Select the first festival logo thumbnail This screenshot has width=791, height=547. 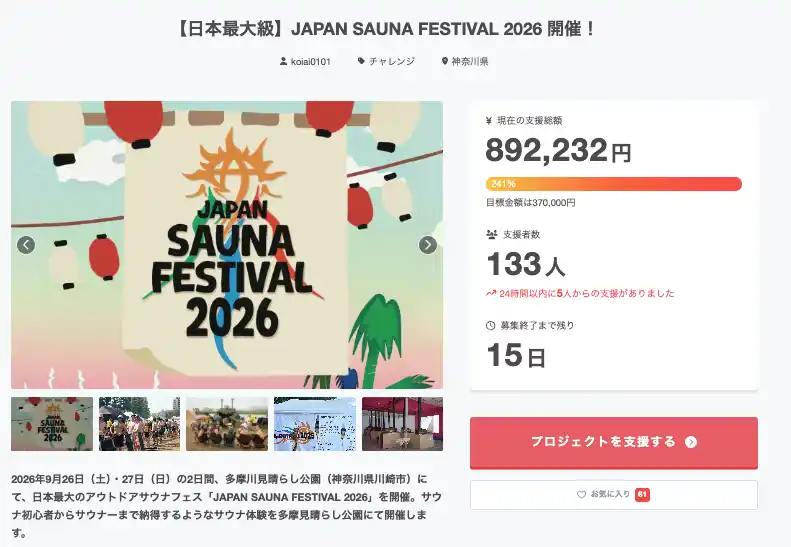tap(52, 424)
